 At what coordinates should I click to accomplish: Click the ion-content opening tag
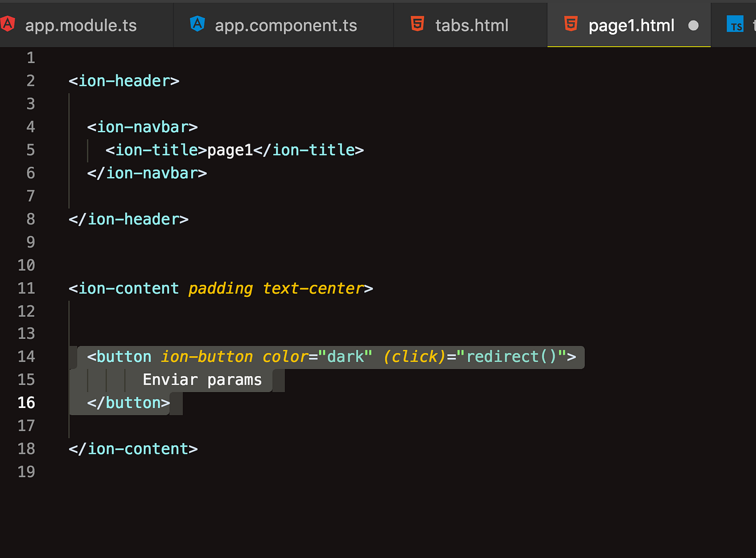[124, 288]
